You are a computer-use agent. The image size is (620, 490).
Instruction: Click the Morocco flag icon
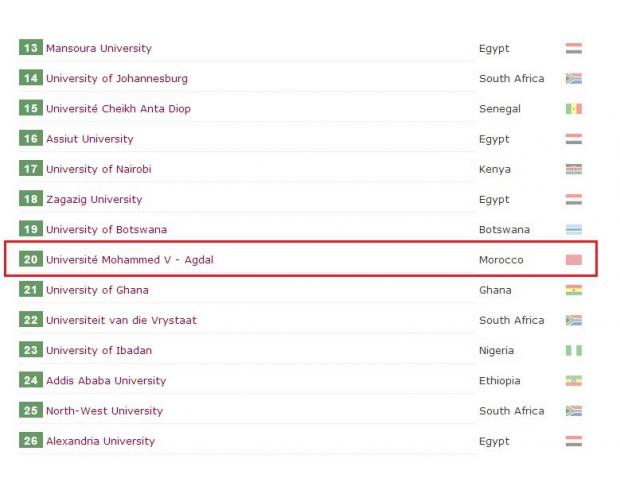(x=574, y=260)
